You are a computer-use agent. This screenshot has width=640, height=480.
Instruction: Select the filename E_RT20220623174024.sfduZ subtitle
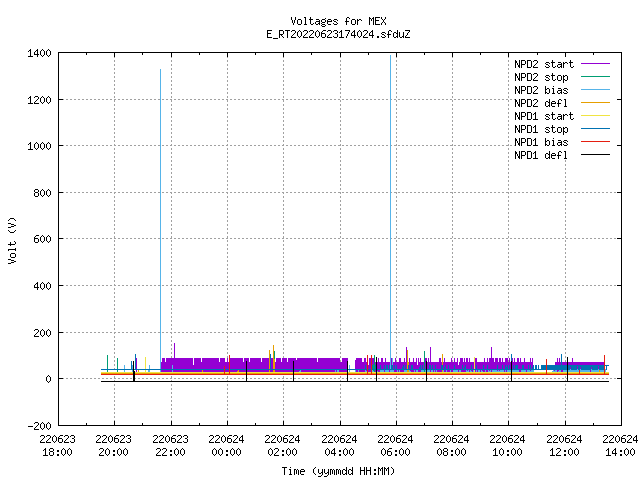(x=338, y=34)
